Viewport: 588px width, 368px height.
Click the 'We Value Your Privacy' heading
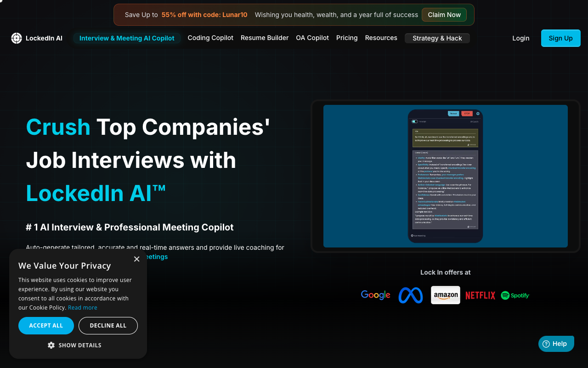tap(65, 265)
